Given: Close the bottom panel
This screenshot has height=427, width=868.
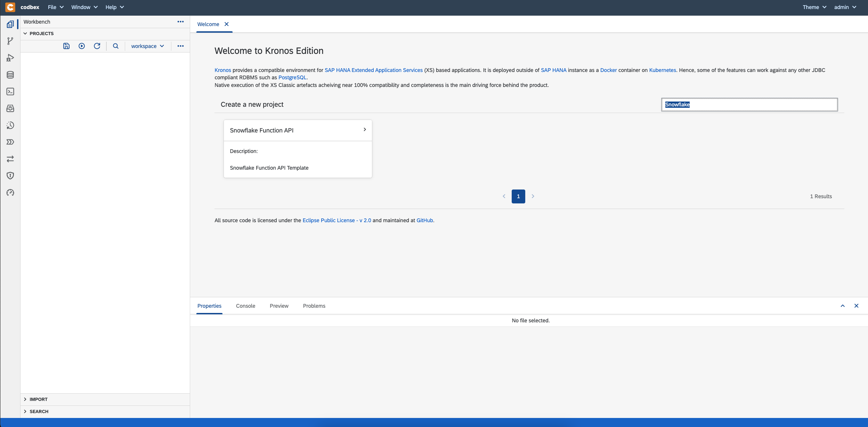Looking at the screenshot, I should pyautogui.click(x=857, y=306).
